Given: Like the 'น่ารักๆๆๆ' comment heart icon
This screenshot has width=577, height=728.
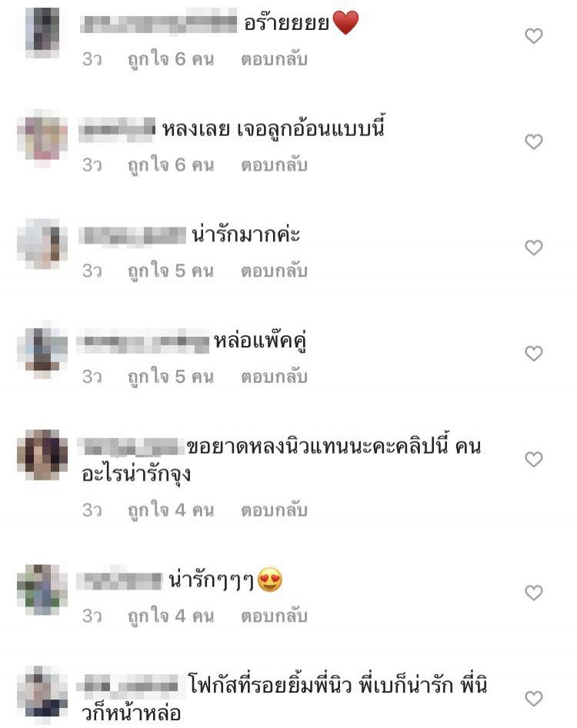Looking at the screenshot, I should (x=534, y=593).
